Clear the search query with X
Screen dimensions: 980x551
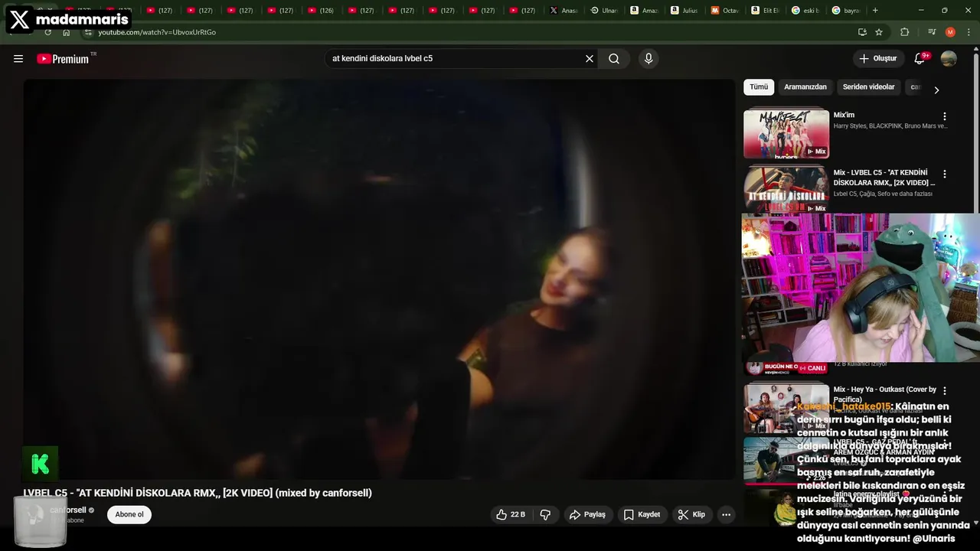(x=590, y=59)
